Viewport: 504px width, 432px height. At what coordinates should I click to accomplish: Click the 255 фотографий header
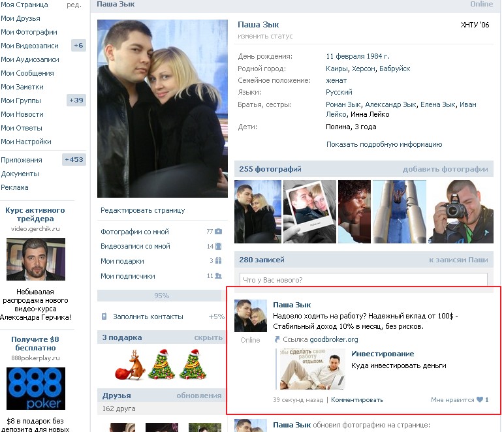click(x=270, y=169)
